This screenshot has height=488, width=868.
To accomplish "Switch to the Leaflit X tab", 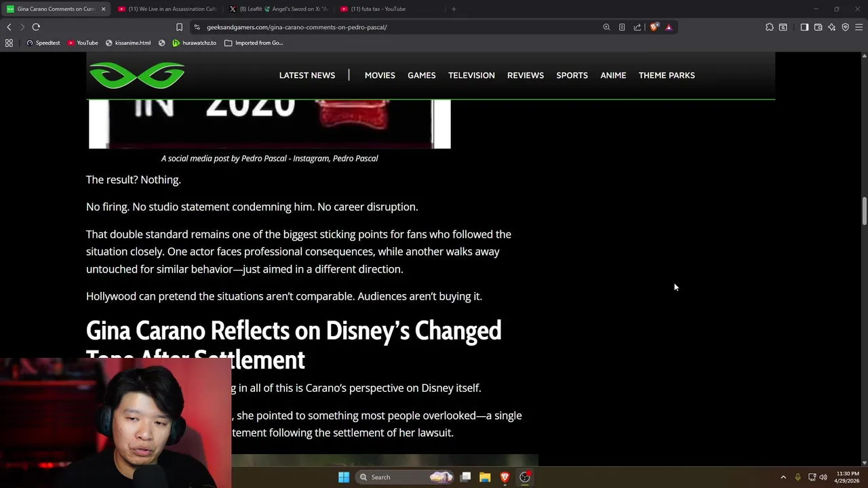I will coord(278,9).
